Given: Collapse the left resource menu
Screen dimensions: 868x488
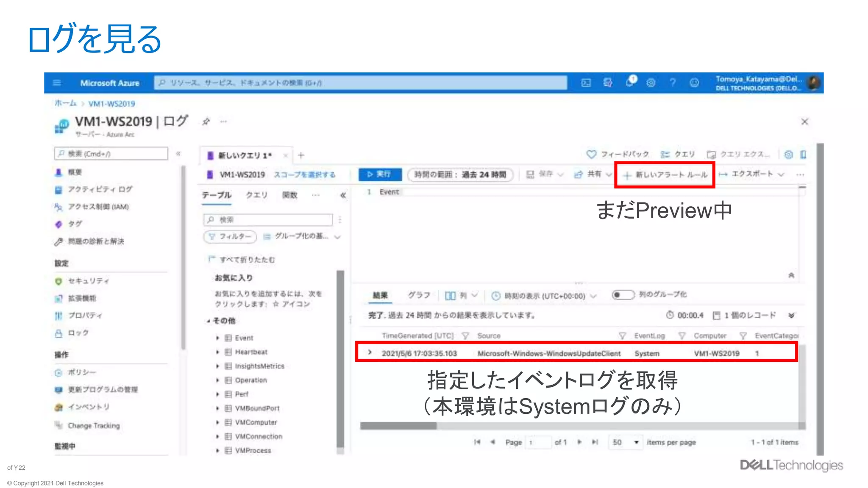Looking at the screenshot, I should point(178,153).
